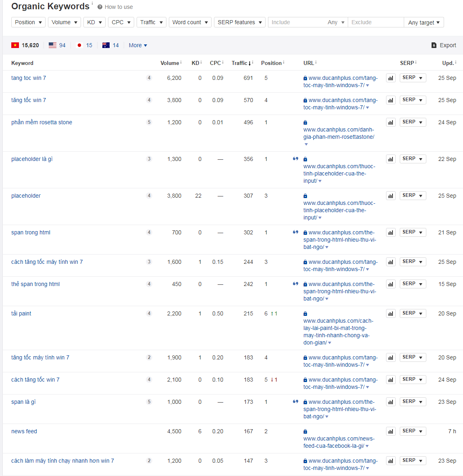
Task: Click into the Include keywords field
Action: 297,22
